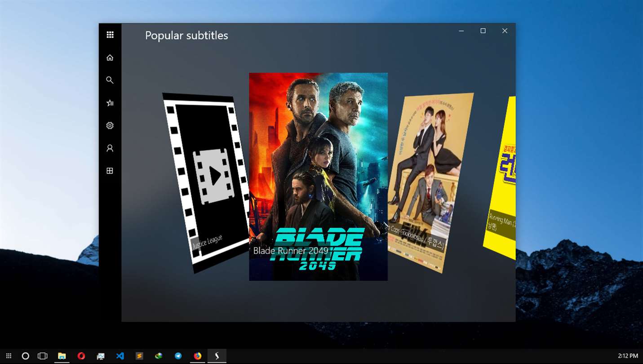Open the settings gear in sidebar
643x364 pixels.
pos(110,125)
